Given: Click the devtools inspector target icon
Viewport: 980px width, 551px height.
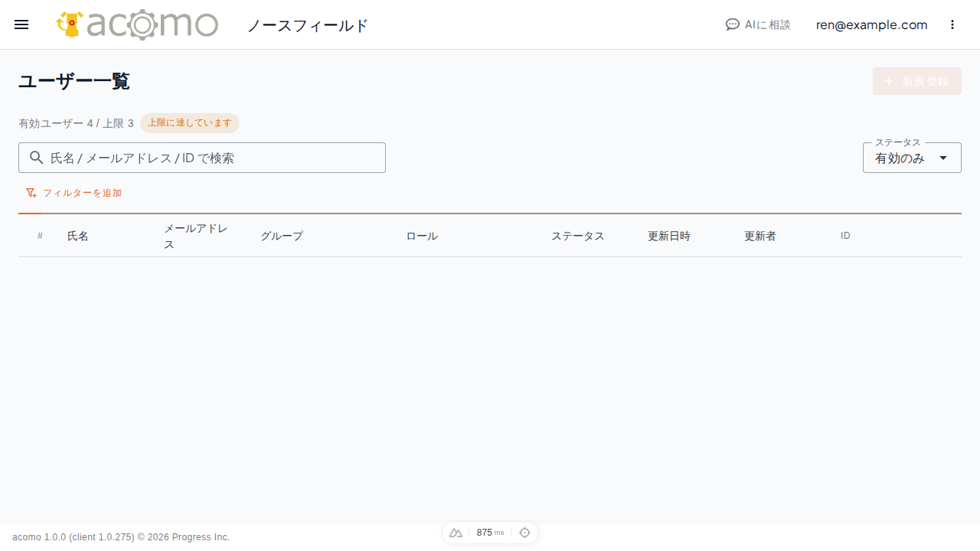Looking at the screenshot, I should tap(524, 533).
